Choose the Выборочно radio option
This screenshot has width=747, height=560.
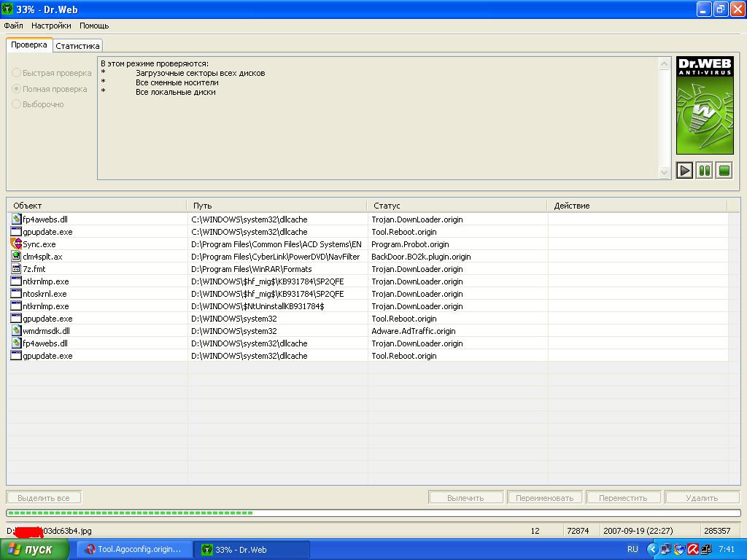38,104
